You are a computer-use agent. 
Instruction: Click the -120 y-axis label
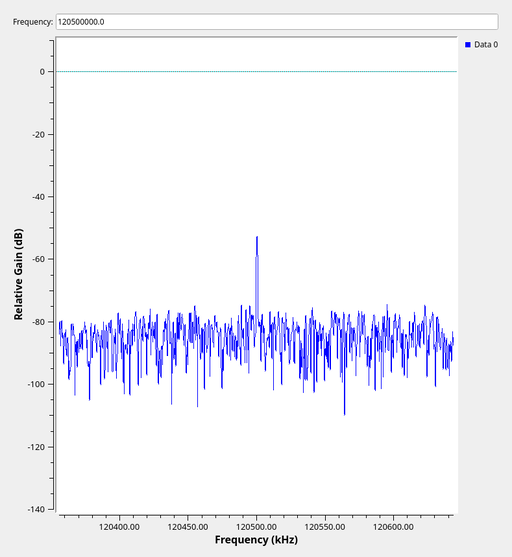37,447
